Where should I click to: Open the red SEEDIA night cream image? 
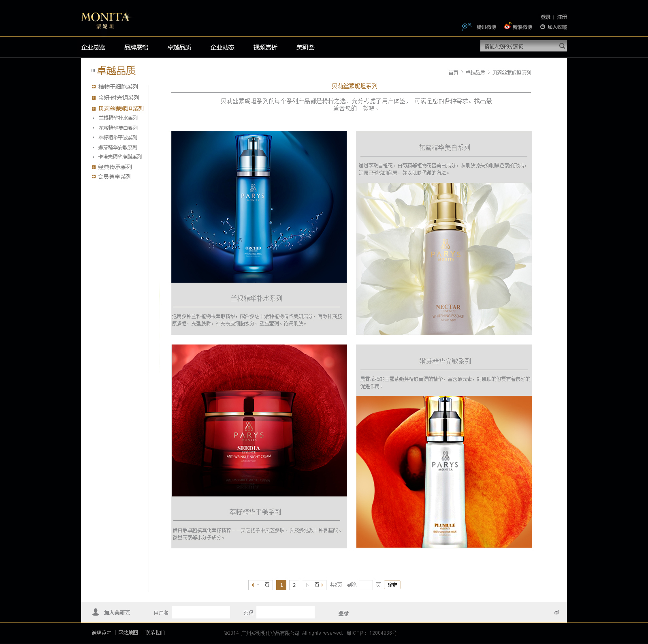(259, 420)
